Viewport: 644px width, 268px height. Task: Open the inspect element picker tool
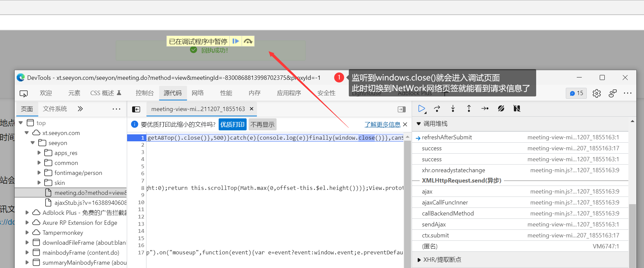[x=24, y=93]
